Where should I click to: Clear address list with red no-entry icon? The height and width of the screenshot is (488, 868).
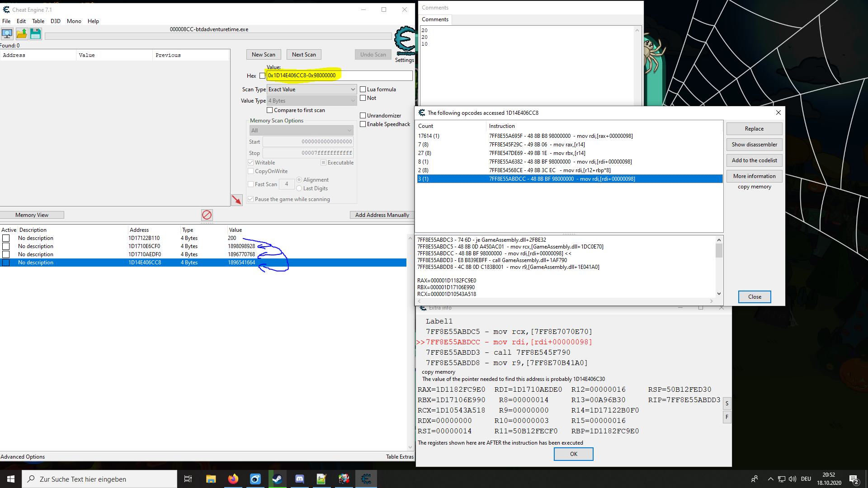click(x=207, y=215)
